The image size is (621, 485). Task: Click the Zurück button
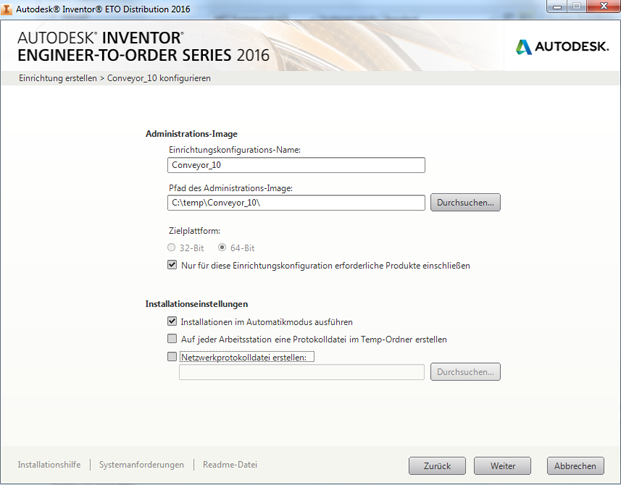(437, 466)
